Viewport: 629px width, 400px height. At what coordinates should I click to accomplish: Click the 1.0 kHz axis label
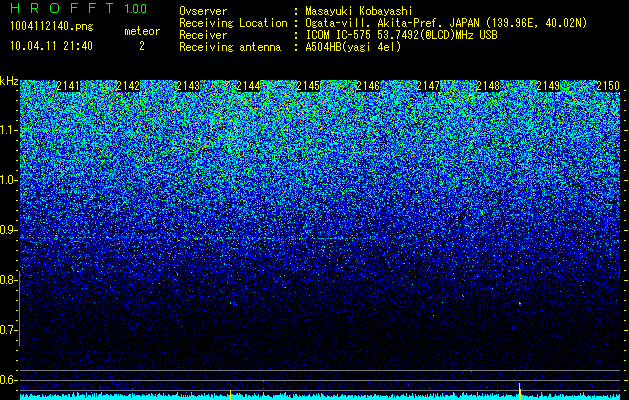tap(9, 180)
